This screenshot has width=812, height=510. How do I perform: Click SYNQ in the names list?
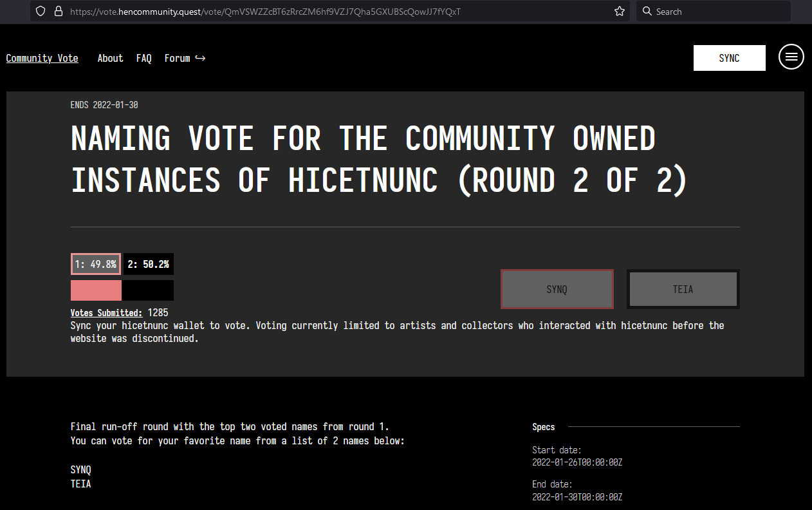click(81, 470)
